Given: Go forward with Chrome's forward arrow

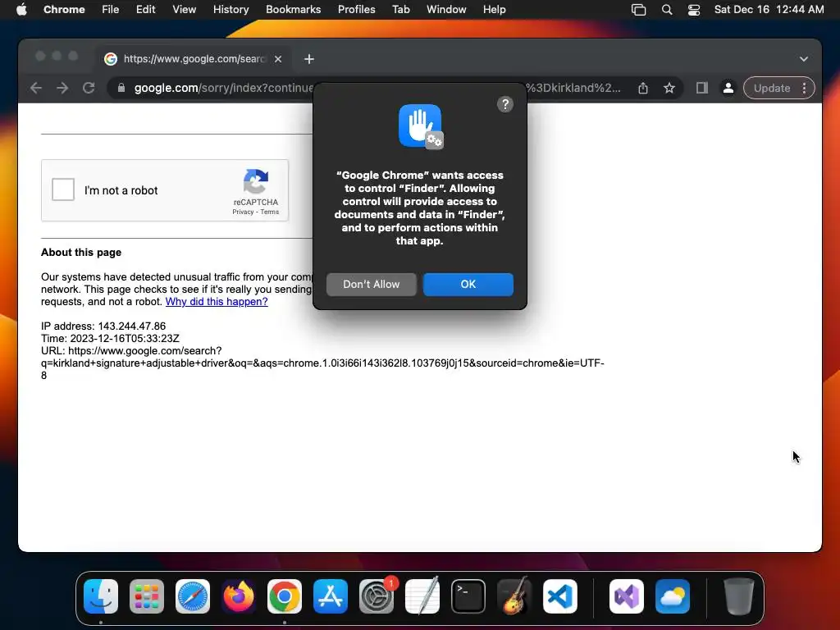Looking at the screenshot, I should pyautogui.click(x=62, y=88).
